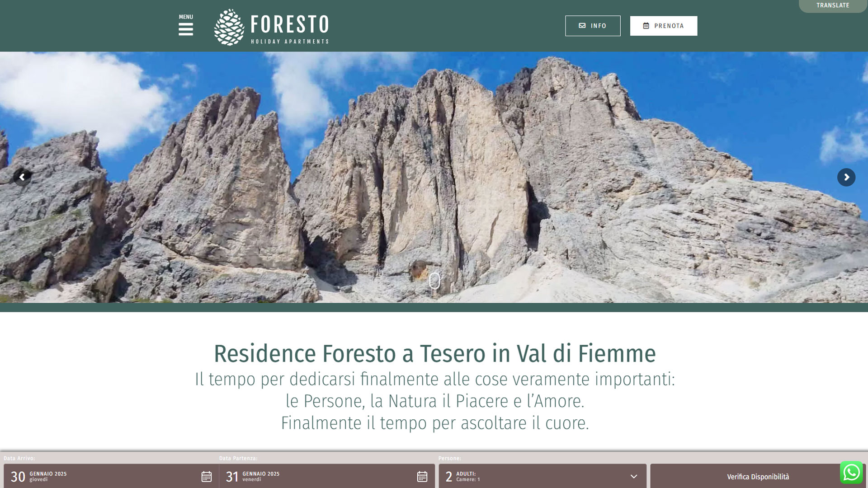
Task: Go to previous slide arrow
Action: click(x=22, y=177)
